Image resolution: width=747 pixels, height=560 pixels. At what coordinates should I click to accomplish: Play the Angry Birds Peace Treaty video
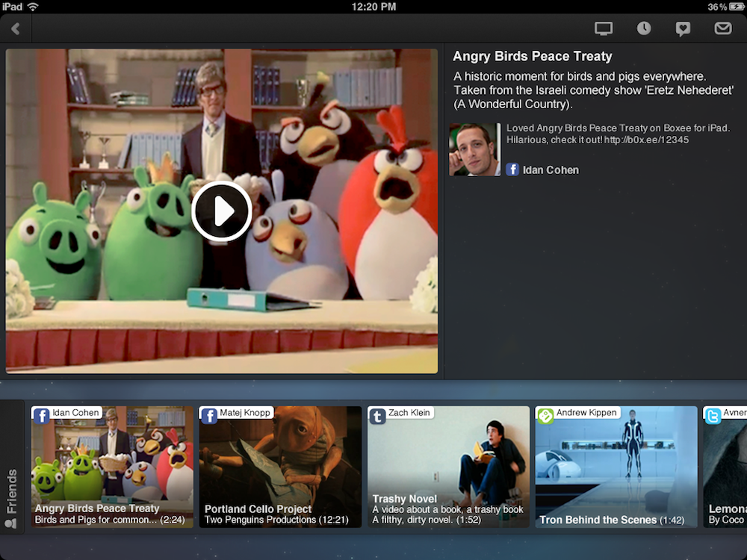click(221, 212)
